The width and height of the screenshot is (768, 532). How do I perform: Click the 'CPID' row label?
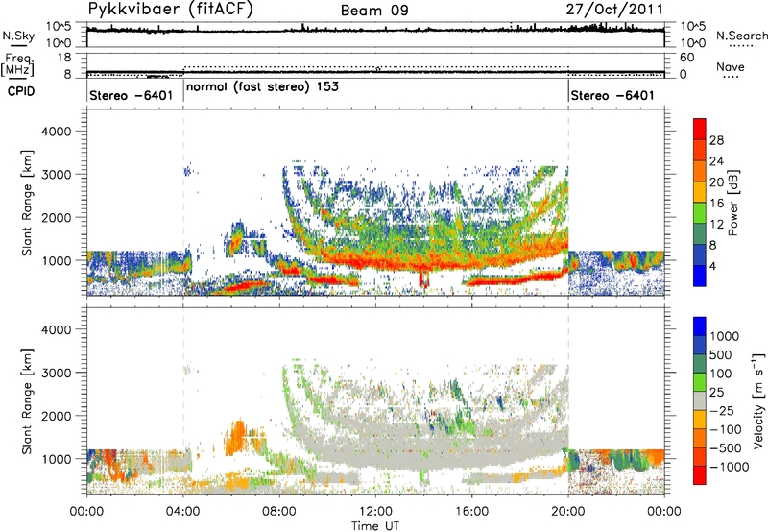tap(21, 91)
